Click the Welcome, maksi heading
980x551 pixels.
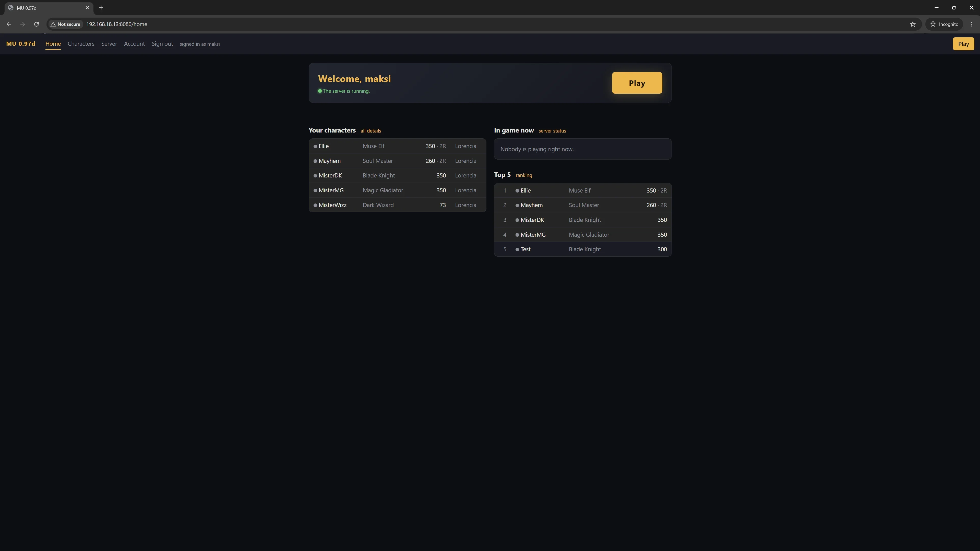[354, 79]
